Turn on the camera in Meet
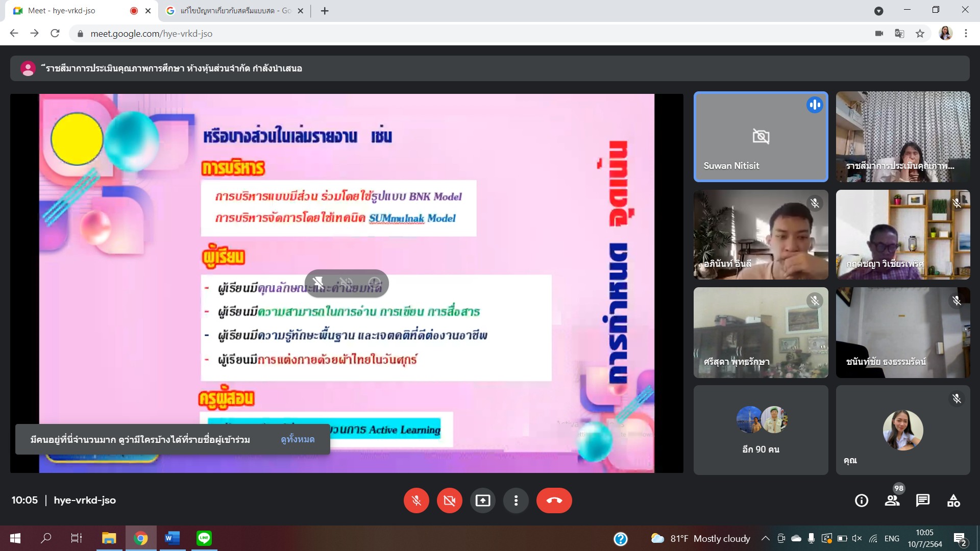Screen dimensions: 980x551 449,500
